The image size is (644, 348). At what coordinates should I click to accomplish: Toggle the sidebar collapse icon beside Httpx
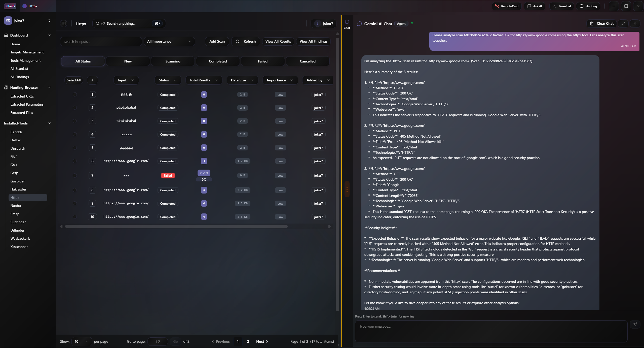coord(63,23)
